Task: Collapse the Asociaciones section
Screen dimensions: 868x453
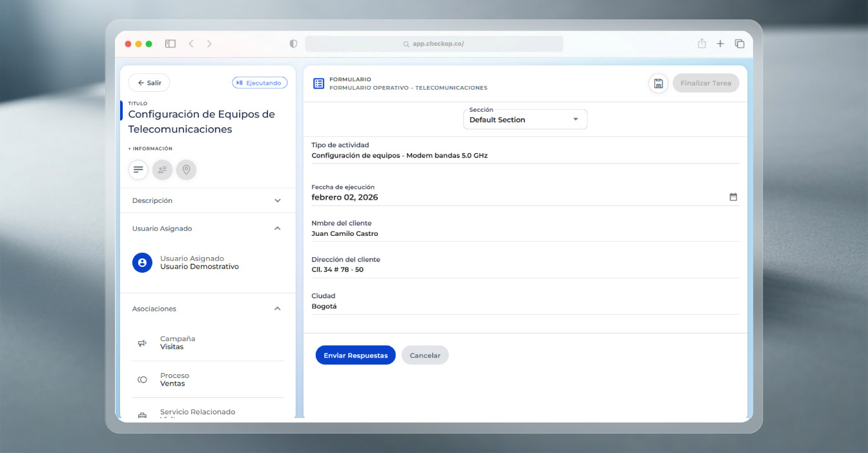Action: coord(277,309)
